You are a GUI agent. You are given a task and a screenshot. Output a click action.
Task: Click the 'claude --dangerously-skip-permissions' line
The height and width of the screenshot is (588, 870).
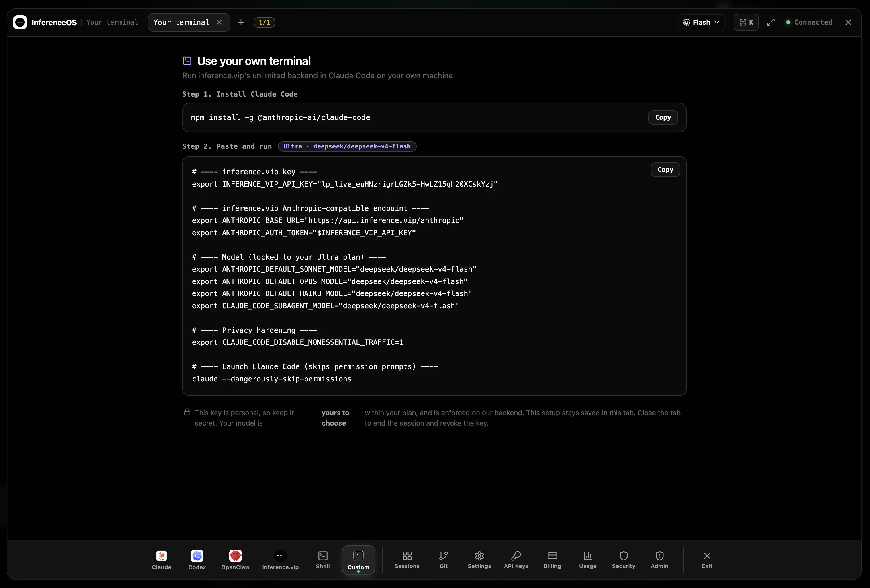[x=271, y=379]
